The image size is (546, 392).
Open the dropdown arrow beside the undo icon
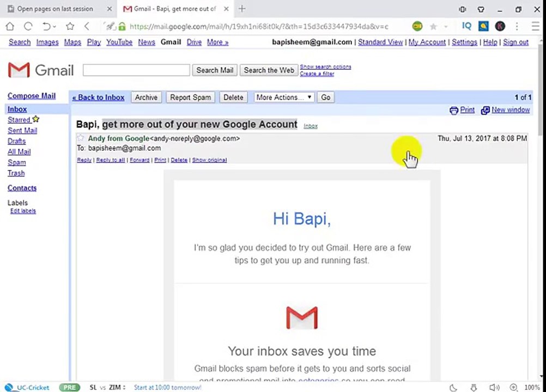tap(54, 27)
